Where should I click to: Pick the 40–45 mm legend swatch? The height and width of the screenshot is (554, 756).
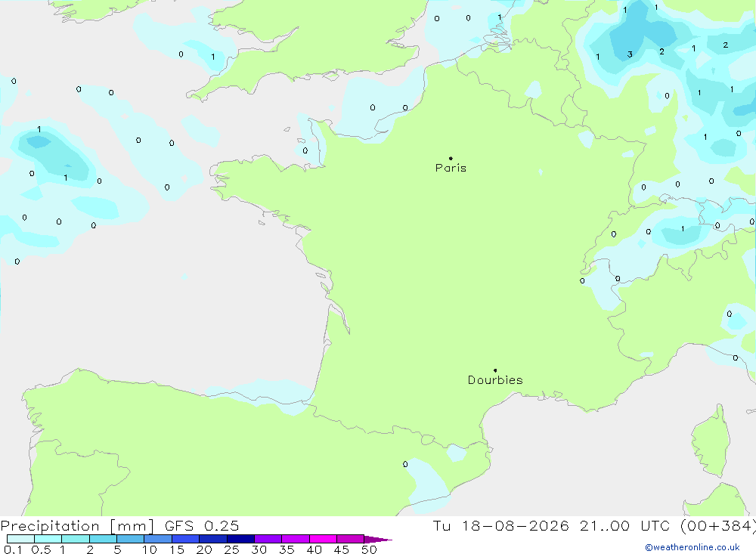323,539
